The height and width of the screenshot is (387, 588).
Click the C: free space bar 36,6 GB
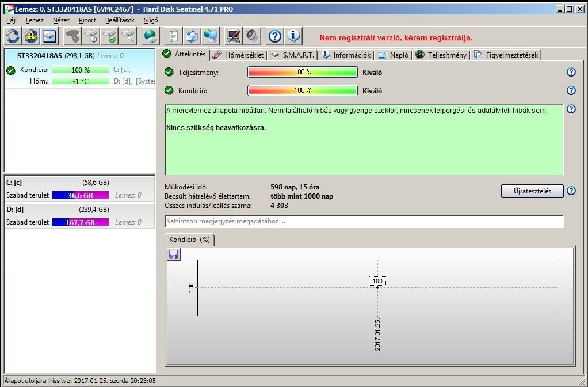pos(80,195)
